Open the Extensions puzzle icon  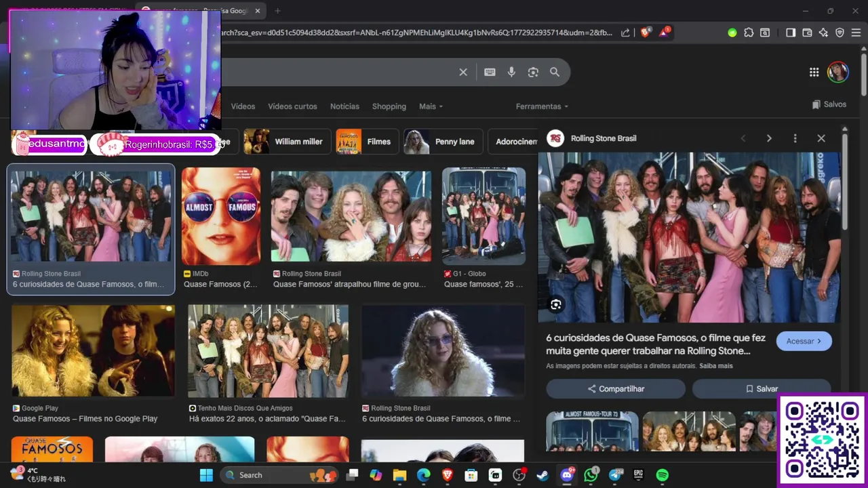tap(749, 33)
